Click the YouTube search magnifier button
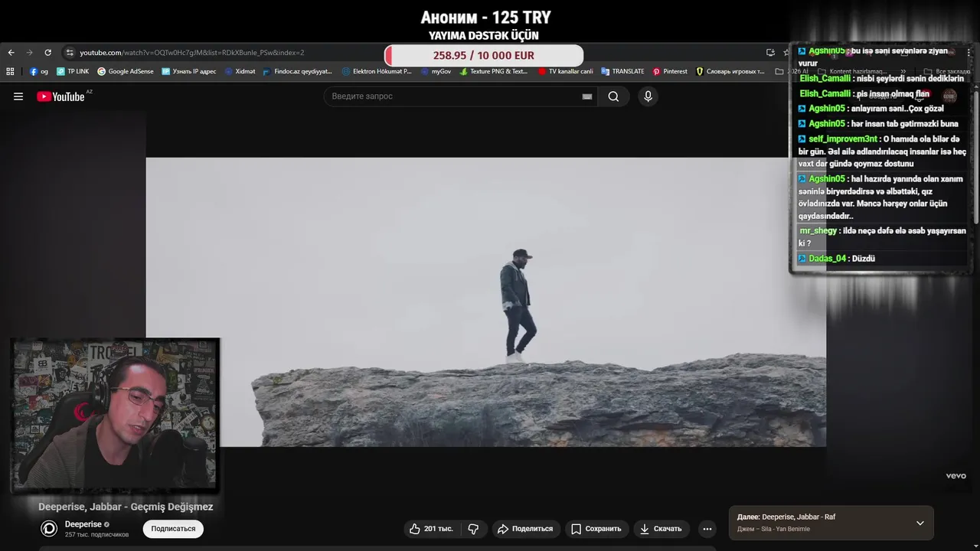The height and width of the screenshot is (551, 980). [x=613, y=96]
